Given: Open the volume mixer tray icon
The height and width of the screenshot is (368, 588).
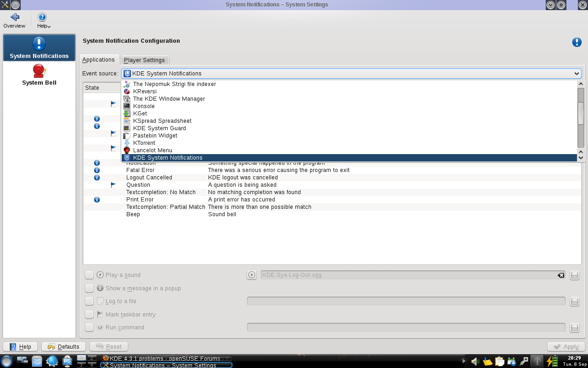Looking at the screenshot, I should pyautogui.click(x=475, y=362).
